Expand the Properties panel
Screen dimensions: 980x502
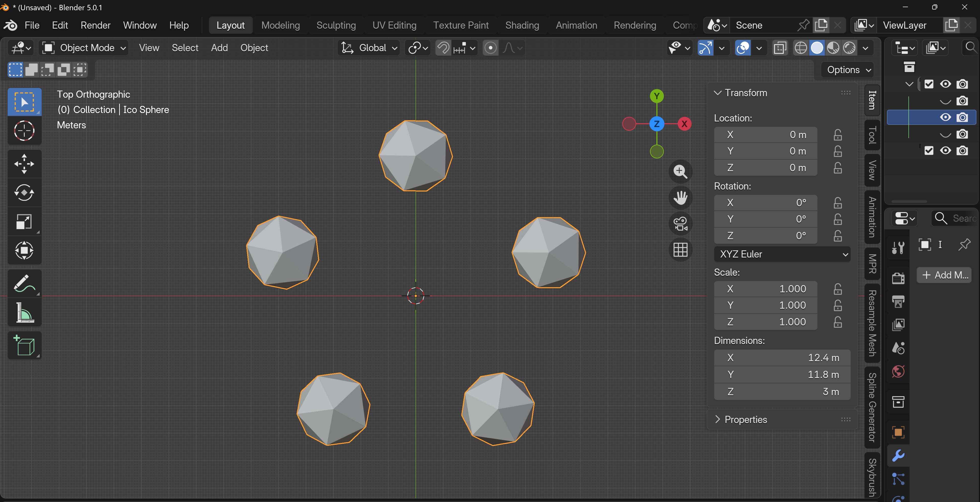718,419
